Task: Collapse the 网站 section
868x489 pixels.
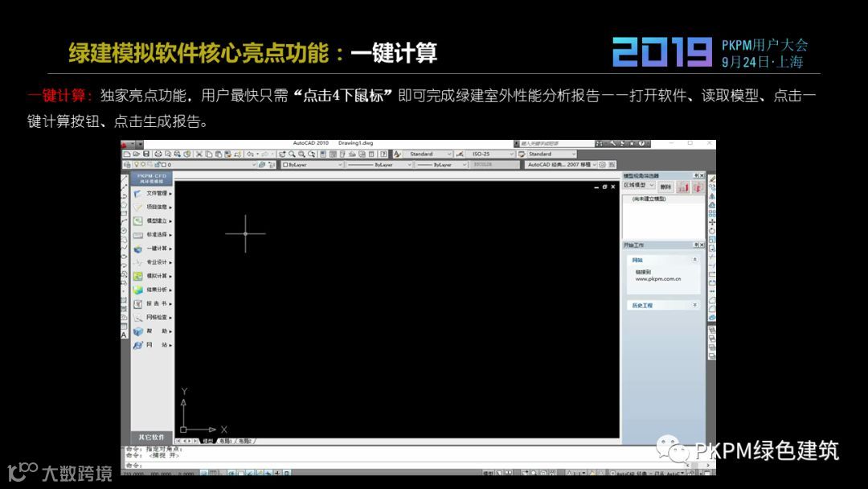Action: pos(694,259)
